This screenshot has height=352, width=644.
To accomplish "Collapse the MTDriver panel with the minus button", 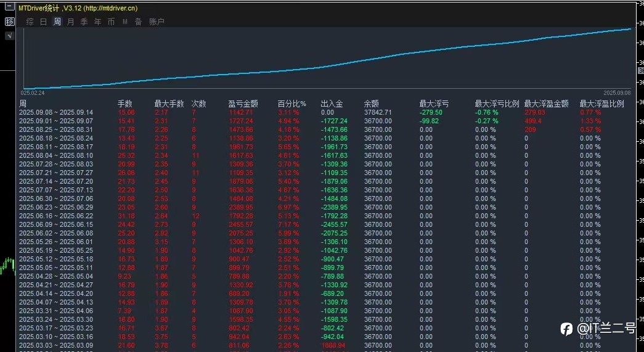I will 9,7.
